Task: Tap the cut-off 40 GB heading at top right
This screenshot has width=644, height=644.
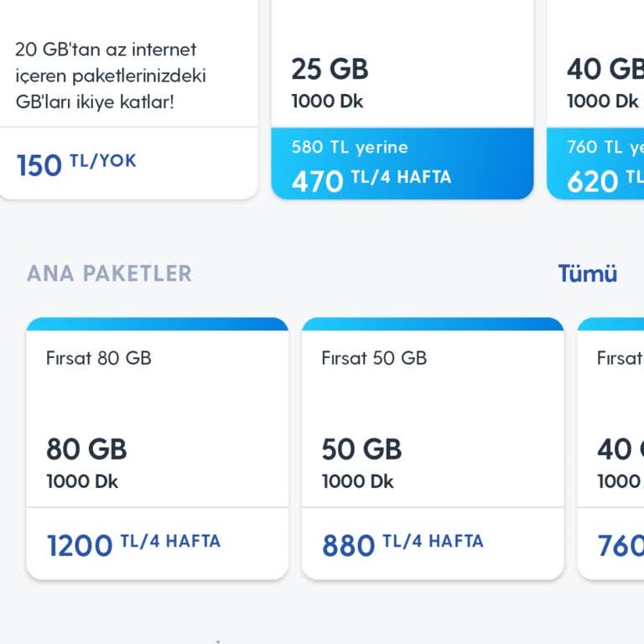Action: tap(604, 69)
